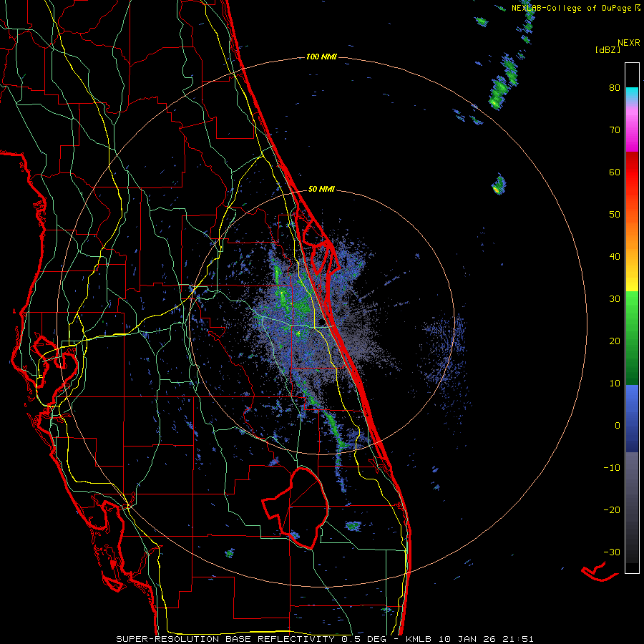
Task: Click the Tampa Bay outline on the west coast
Action: tap(57, 361)
